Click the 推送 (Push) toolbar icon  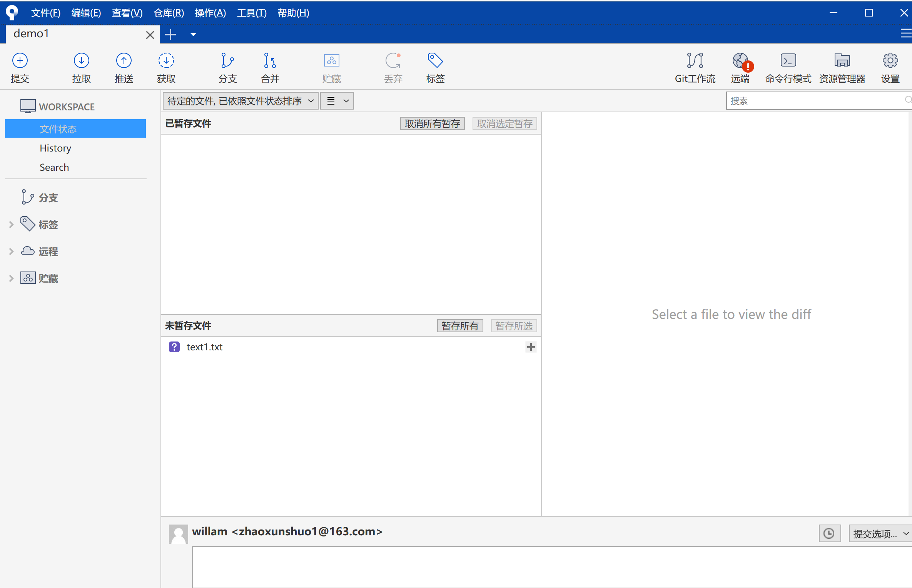124,61
